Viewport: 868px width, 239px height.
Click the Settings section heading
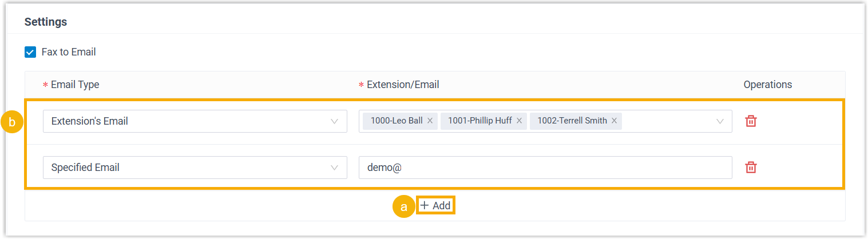[x=46, y=22]
